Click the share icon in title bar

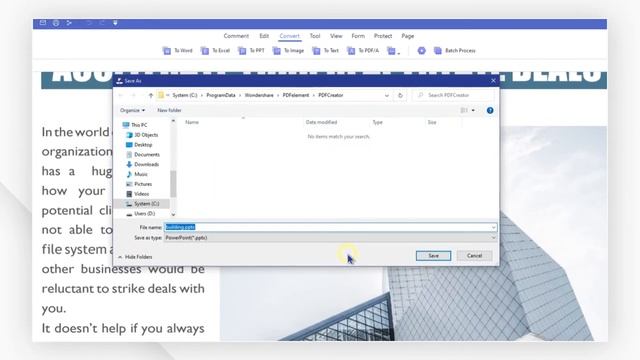coord(69,23)
